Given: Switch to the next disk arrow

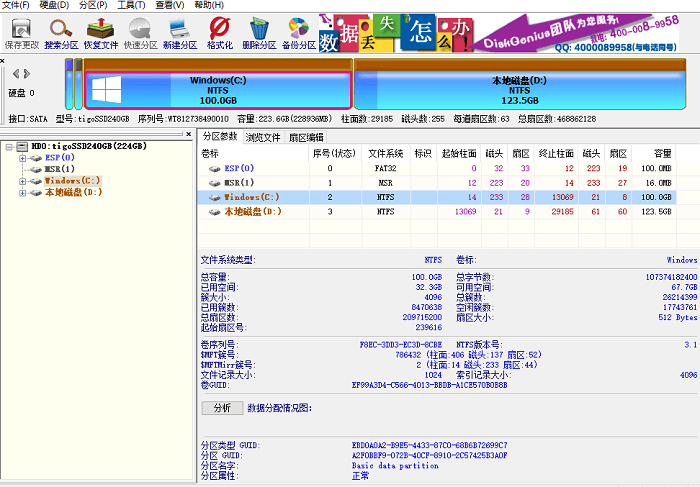Looking at the screenshot, I should tap(27, 72).
